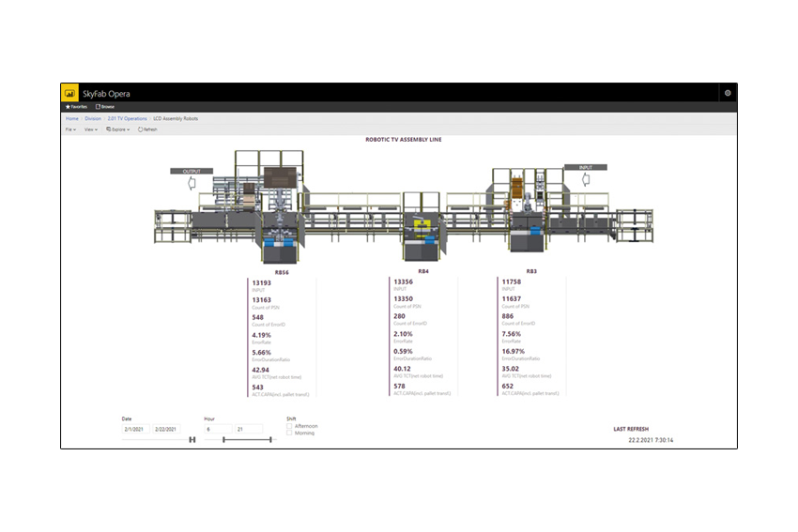Open 2.01 TV Operations breadcrumb
The image size is (798, 532).
[x=128, y=118]
